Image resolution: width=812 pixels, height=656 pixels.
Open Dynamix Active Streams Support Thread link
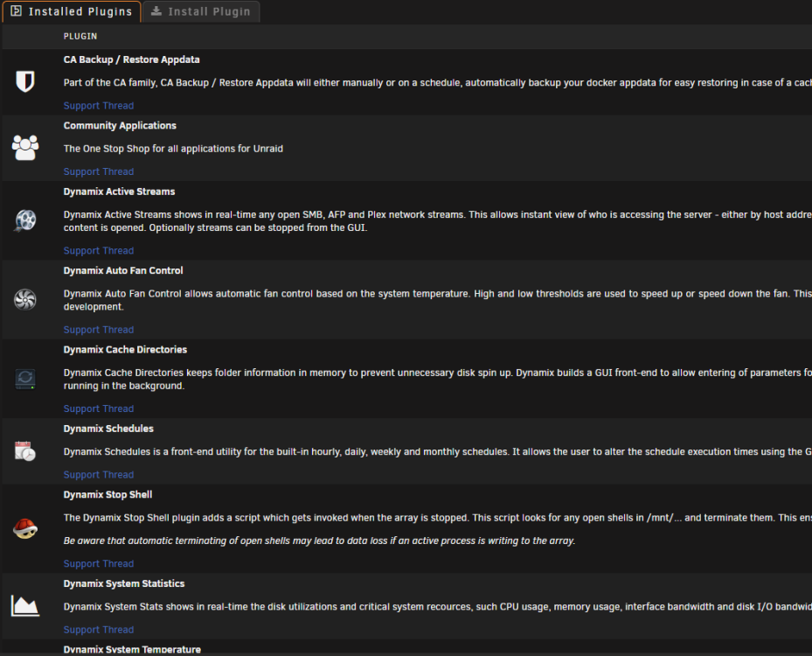[x=99, y=251]
